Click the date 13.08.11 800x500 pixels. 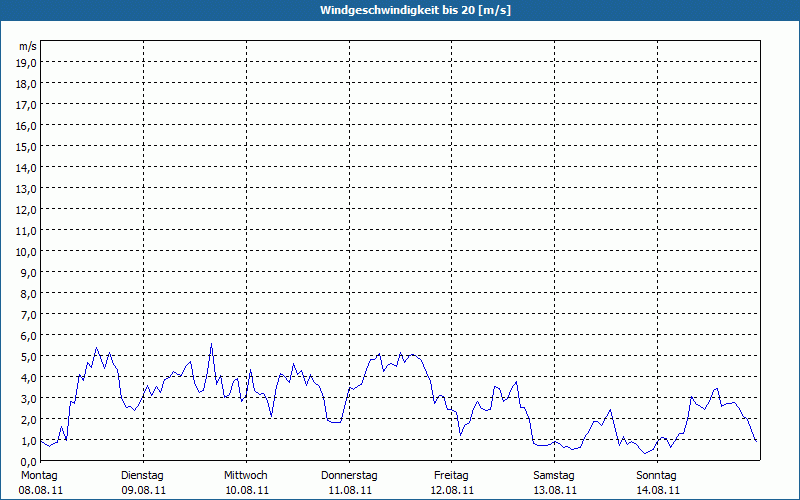[x=555, y=491]
